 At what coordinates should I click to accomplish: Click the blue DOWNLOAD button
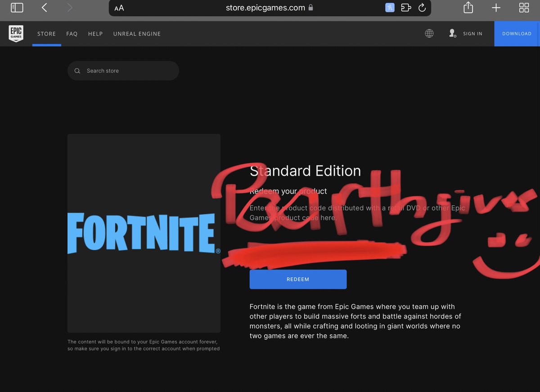pyautogui.click(x=517, y=34)
